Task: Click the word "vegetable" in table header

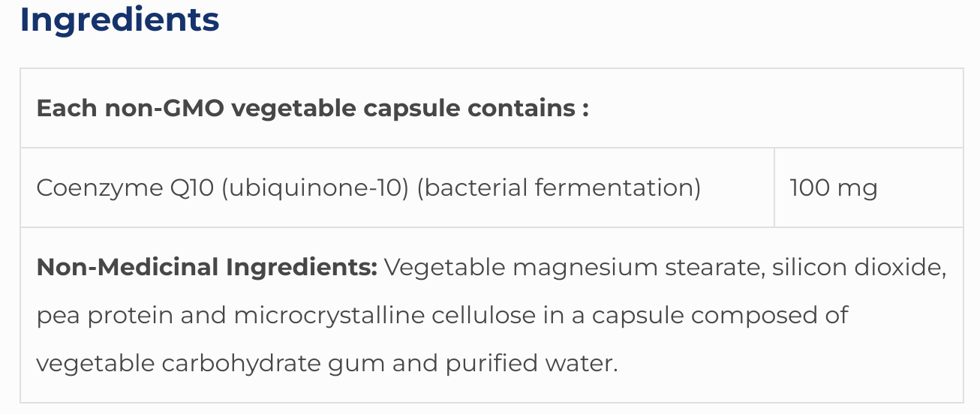Action: 293,108
